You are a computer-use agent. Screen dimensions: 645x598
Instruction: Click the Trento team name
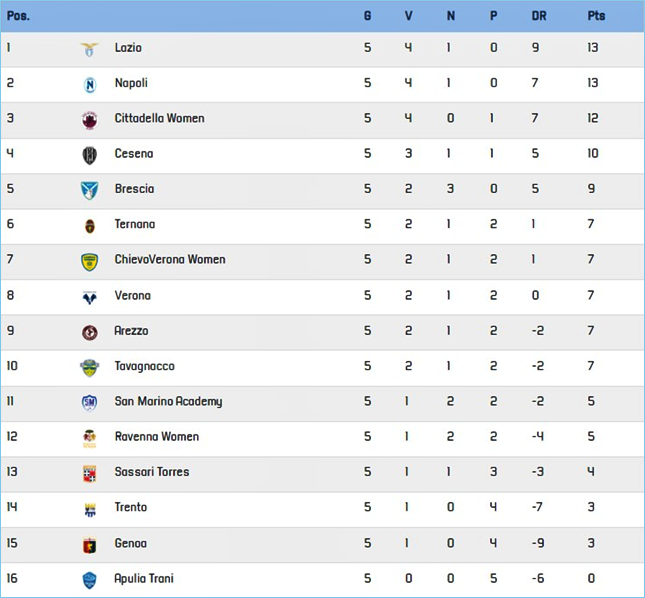(x=131, y=507)
